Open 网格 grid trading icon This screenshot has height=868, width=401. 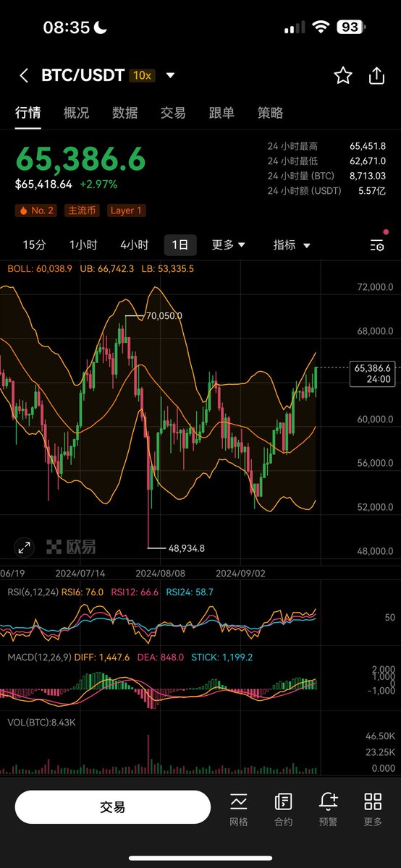click(238, 808)
